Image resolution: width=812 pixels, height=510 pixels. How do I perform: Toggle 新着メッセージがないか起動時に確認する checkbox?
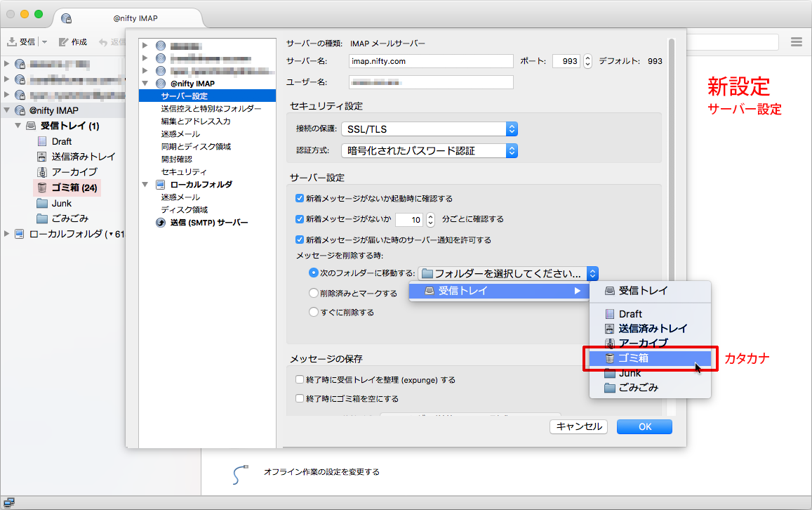pos(300,199)
